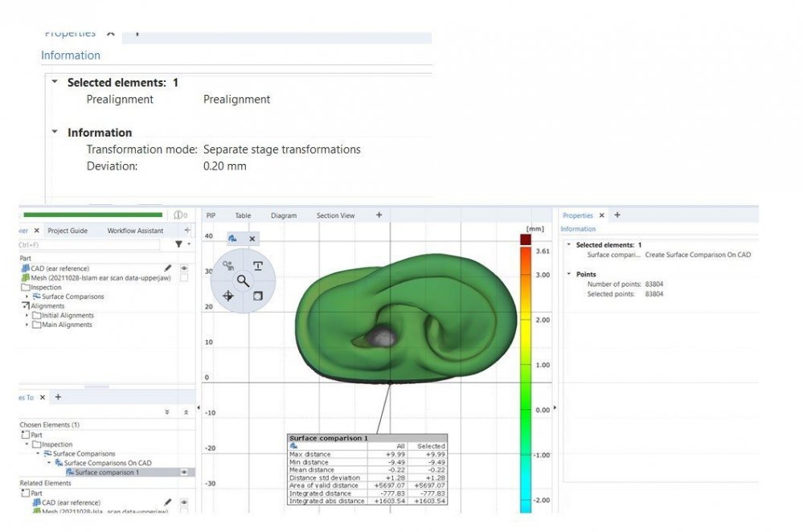803x532 pixels.
Task: Enable visibility checkbox for the Mesh element
Action: point(184,278)
